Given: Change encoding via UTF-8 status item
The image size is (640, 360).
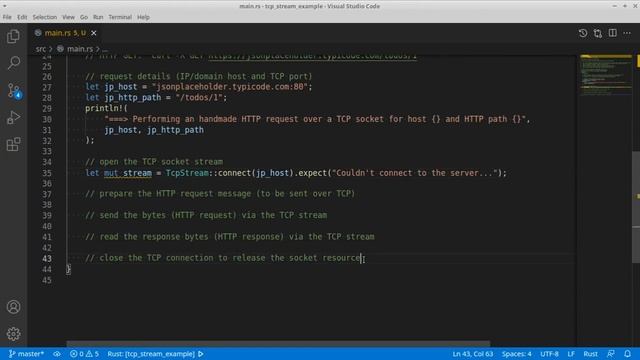Looking at the screenshot, I should (549, 354).
